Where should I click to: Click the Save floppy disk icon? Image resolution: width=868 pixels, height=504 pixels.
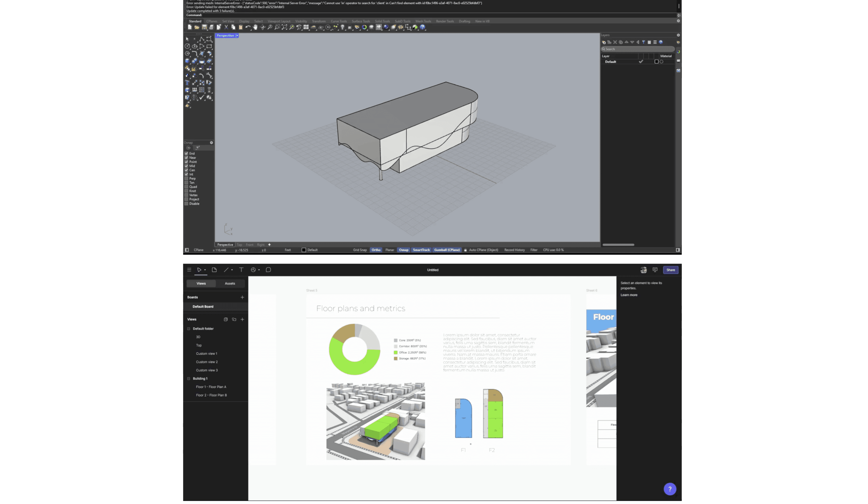click(204, 27)
